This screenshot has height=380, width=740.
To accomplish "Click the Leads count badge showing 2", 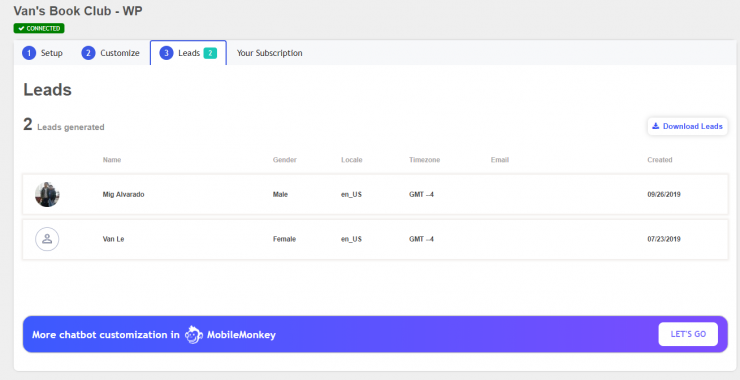I will (210, 53).
